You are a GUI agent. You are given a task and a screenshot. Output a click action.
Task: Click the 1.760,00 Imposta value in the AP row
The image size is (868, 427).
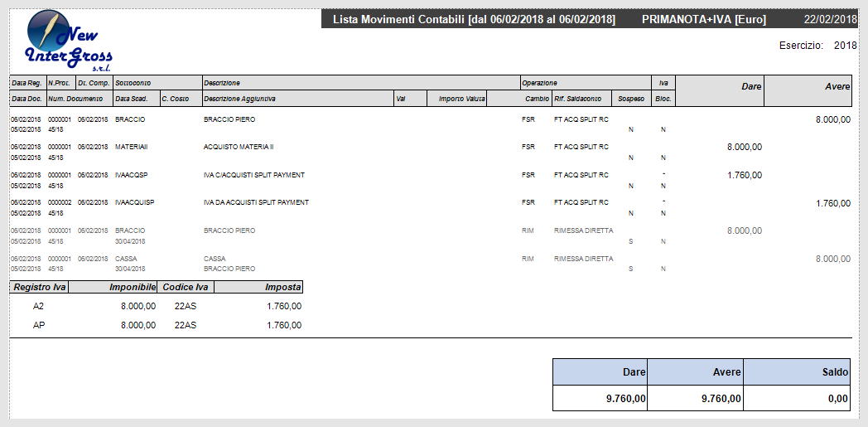284,325
